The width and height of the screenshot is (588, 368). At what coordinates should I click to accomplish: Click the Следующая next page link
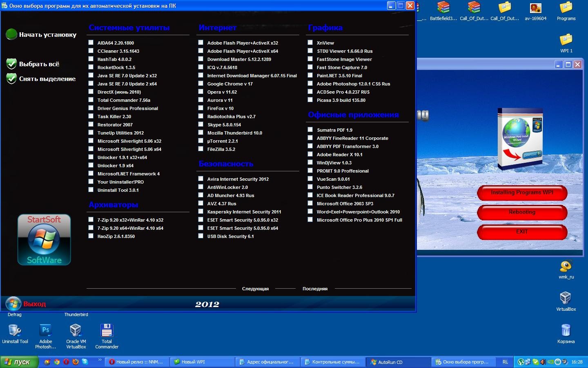[255, 289]
